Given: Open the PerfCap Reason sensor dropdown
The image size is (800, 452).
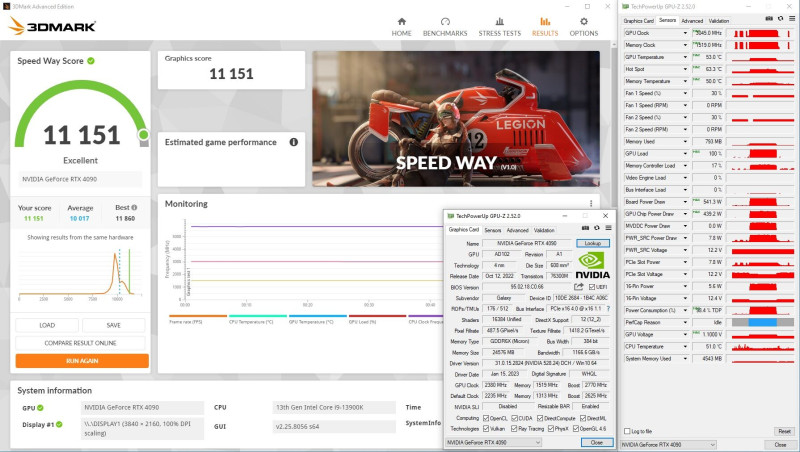Looking at the screenshot, I should click(x=685, y=322).
